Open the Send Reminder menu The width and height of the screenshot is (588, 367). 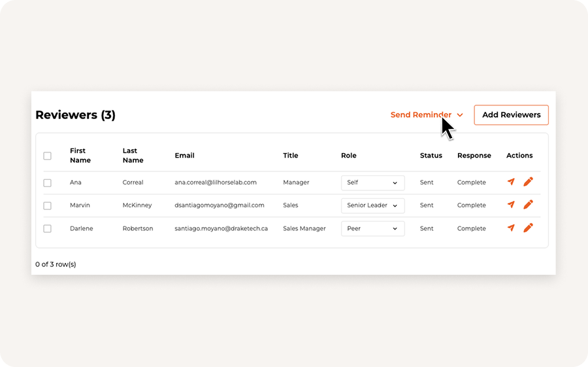click(x=427, y=115)
